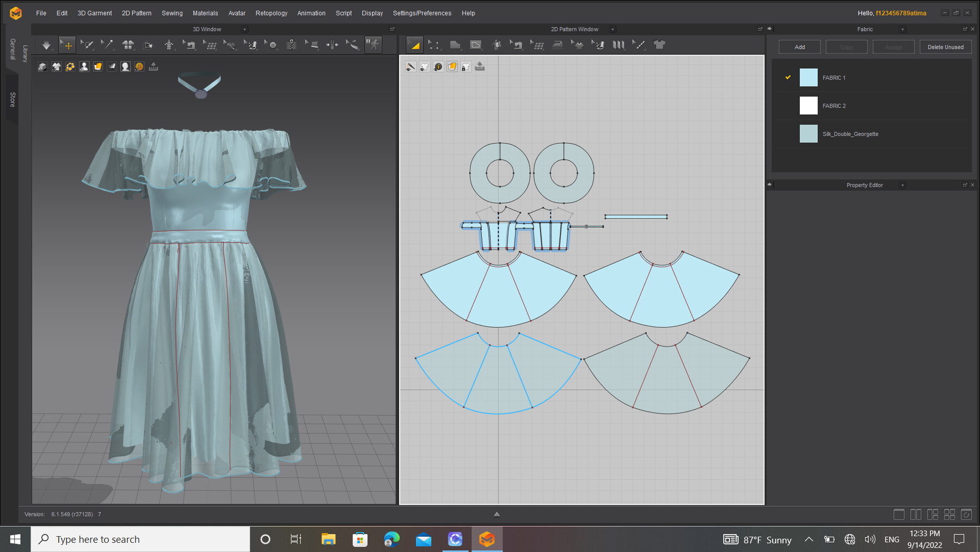The width and height of the screenshot is (980, 552).
Task: Open the 2D Pattern Window dropdown menu
Action: point(612,29)
